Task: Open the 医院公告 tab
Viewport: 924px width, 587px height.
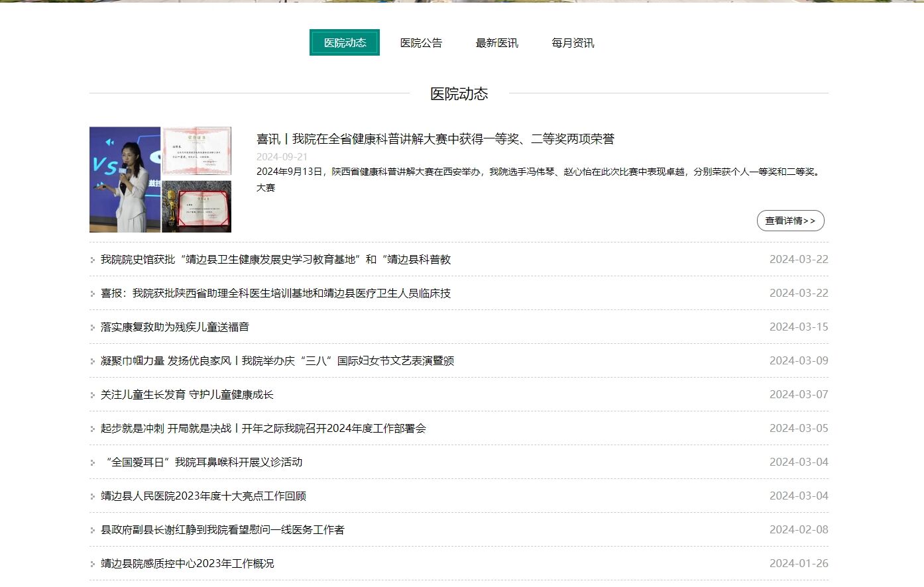Action: point(421,43)
